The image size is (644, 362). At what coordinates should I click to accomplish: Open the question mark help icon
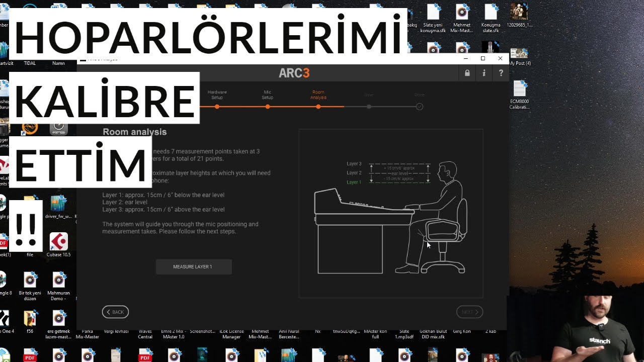click(x=501, y=73)
